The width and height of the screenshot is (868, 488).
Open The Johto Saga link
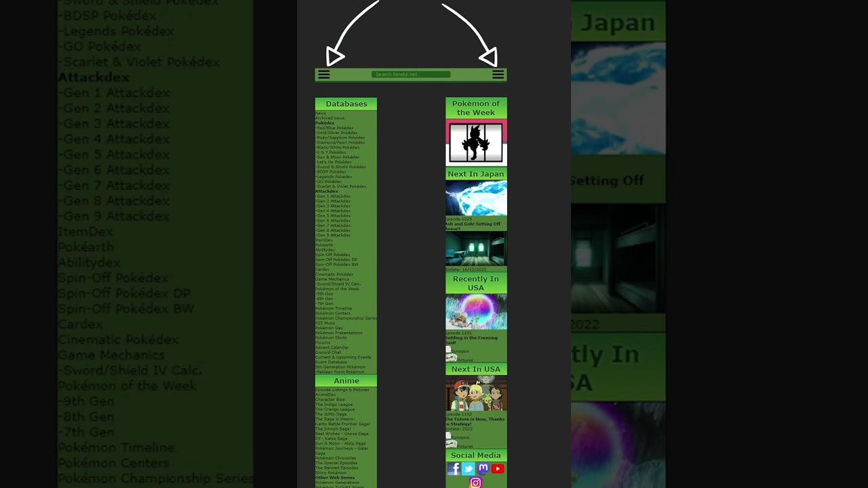pos(331,414)
